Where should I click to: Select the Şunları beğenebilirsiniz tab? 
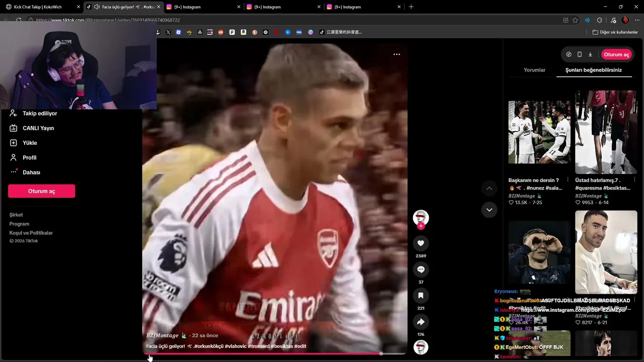point(594,70)
